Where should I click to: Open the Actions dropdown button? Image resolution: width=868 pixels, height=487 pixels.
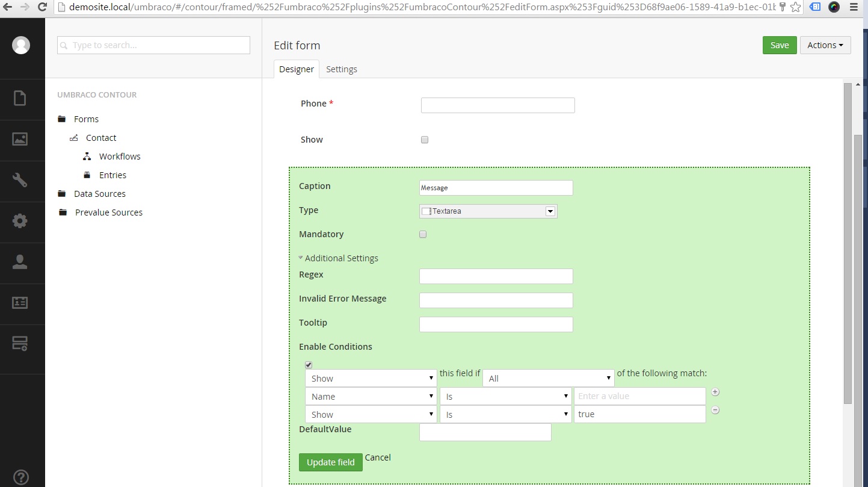(x=825, y=45)
